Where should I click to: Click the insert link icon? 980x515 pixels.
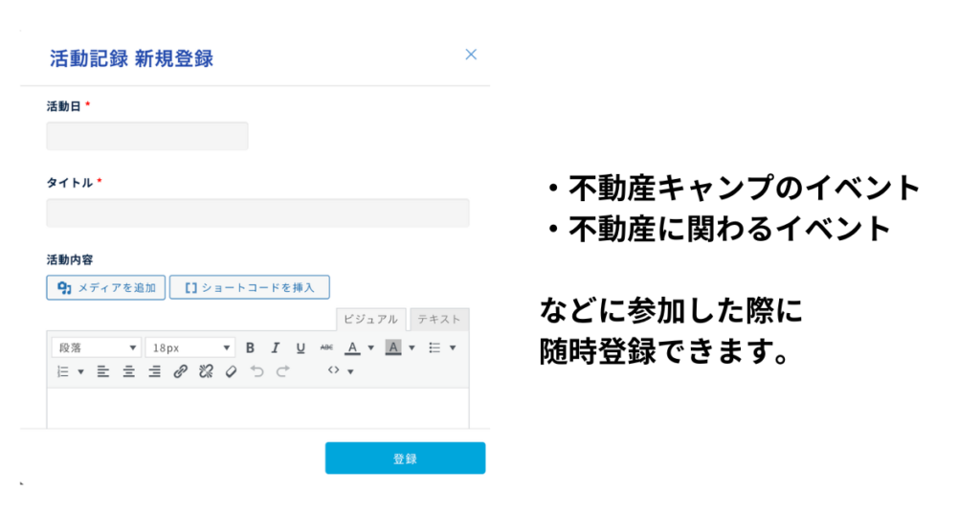click(x=180, y=371)
